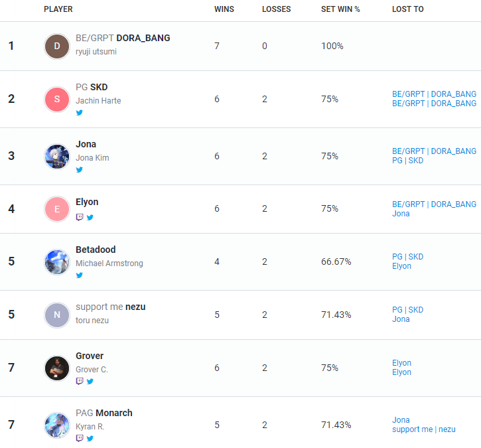
Task: Follow 'support me | nezu' link
Action: point(424,429)
